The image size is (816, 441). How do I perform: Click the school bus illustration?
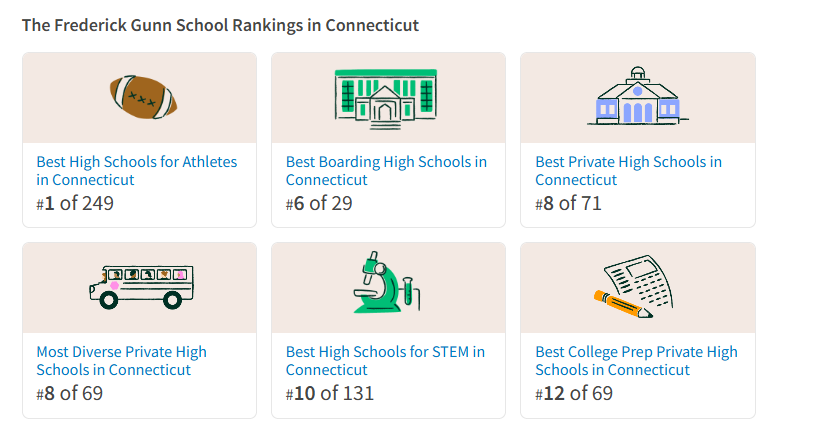(140, 287)
